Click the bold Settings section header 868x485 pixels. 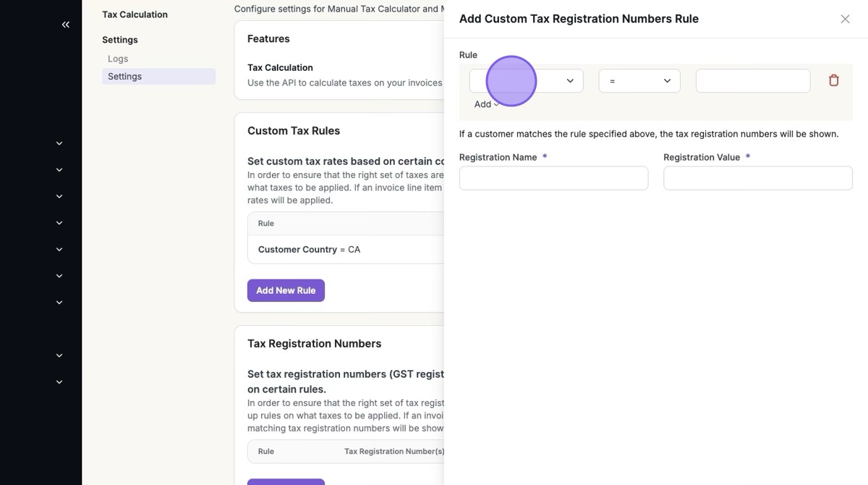120,40
